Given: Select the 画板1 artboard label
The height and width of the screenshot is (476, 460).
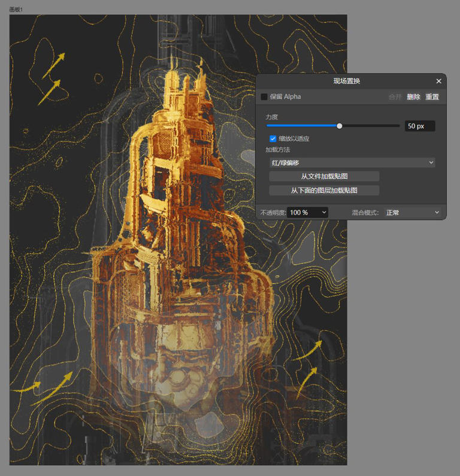Looking at the screenshot, I should pos(16,10).
